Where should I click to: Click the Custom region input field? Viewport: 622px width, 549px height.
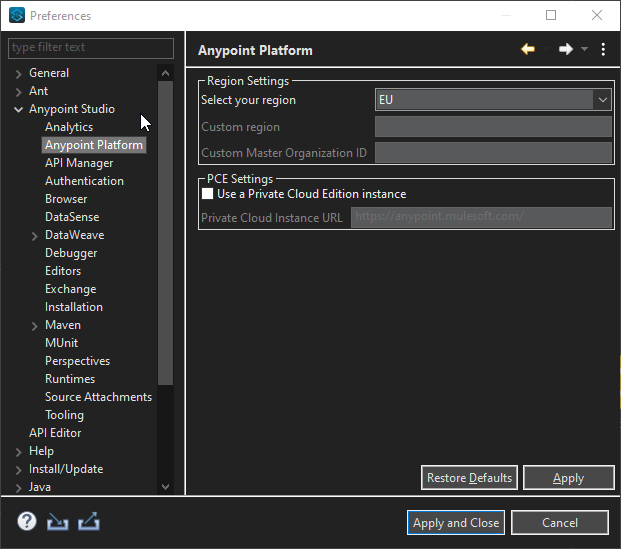click(493, 127)
